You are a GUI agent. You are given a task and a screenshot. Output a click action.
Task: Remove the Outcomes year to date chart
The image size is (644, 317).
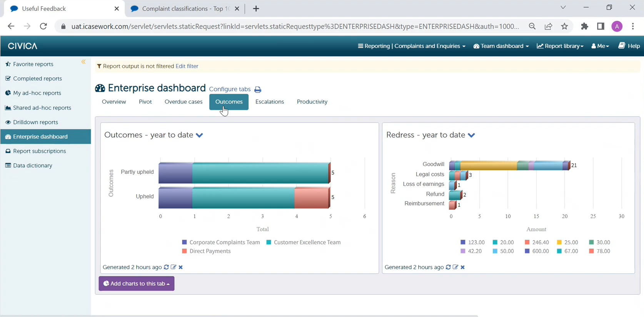coord(181,267)
